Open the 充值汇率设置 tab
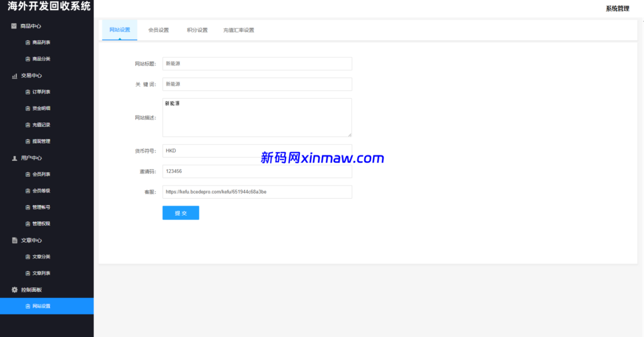This screenshot has width=644, height=337. [238, 30]
